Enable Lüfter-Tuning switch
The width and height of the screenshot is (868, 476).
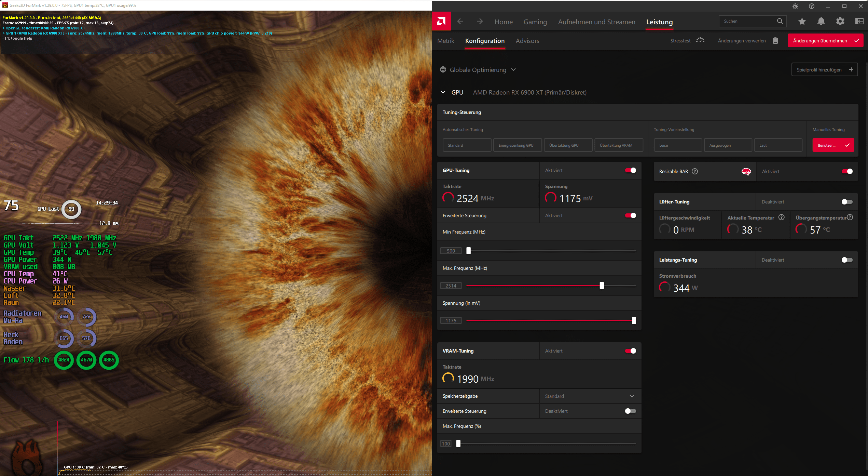tap(847, 202)
